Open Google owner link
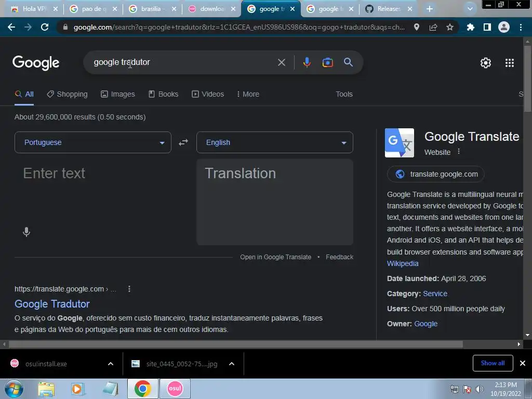This screenshot has height=399, width=532. click(x=426, y=324)
